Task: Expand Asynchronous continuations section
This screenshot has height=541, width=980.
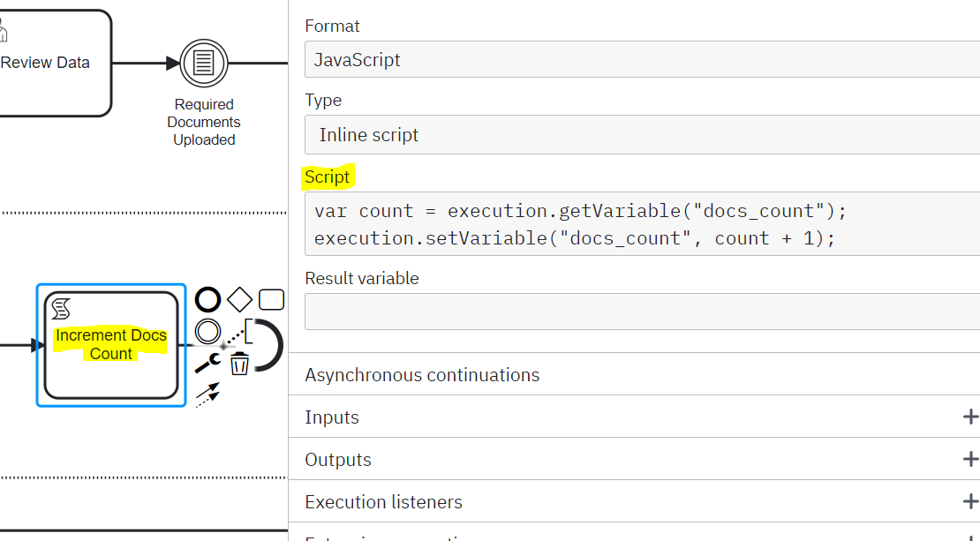Action: (x=422, y=375)
